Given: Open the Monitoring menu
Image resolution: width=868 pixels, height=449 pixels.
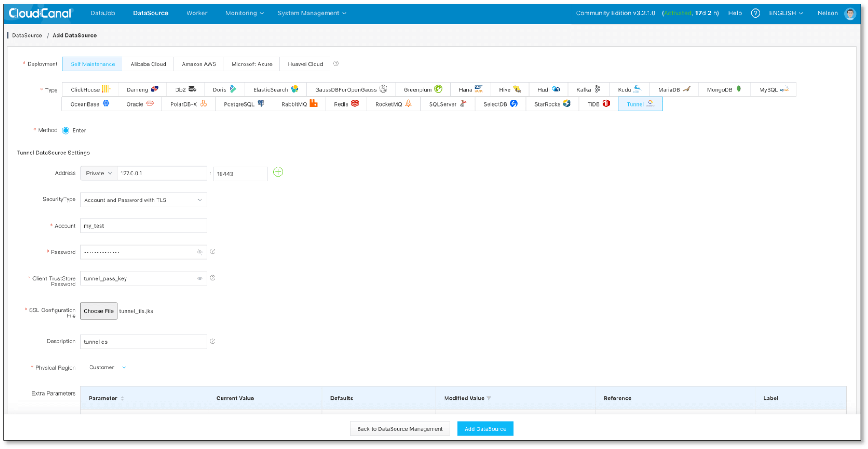Looking at the screenshot, I should click(244, 13).
